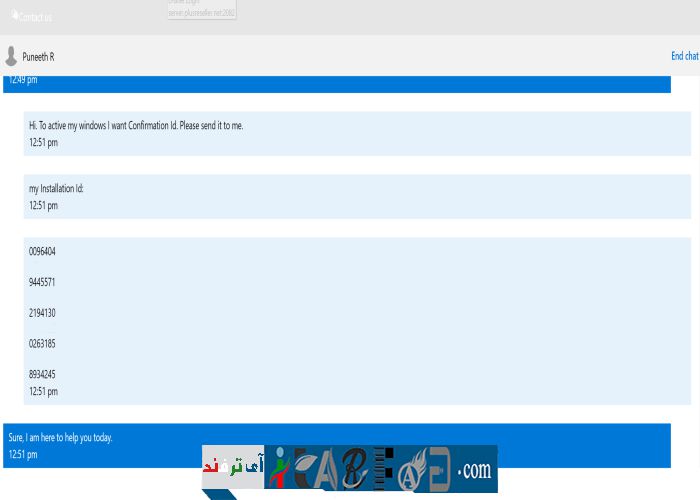700x500 pixels.
Task: Click the server tooltip at top
Action: tap(202, 10)
